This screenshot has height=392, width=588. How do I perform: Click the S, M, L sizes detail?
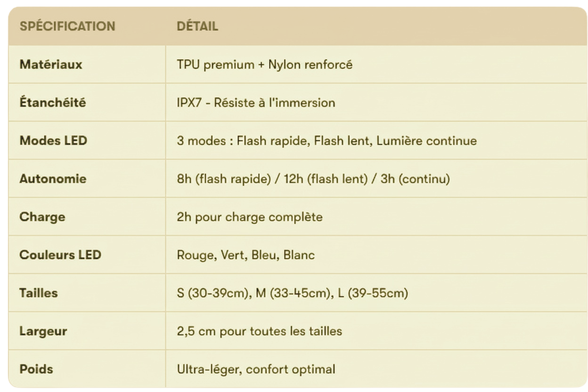coord(292,293)
